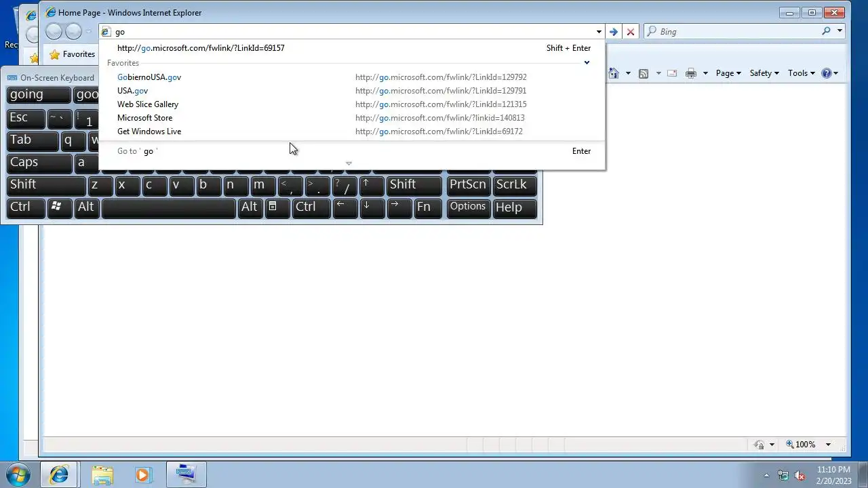Click the browser Back button

pos(54,31)
